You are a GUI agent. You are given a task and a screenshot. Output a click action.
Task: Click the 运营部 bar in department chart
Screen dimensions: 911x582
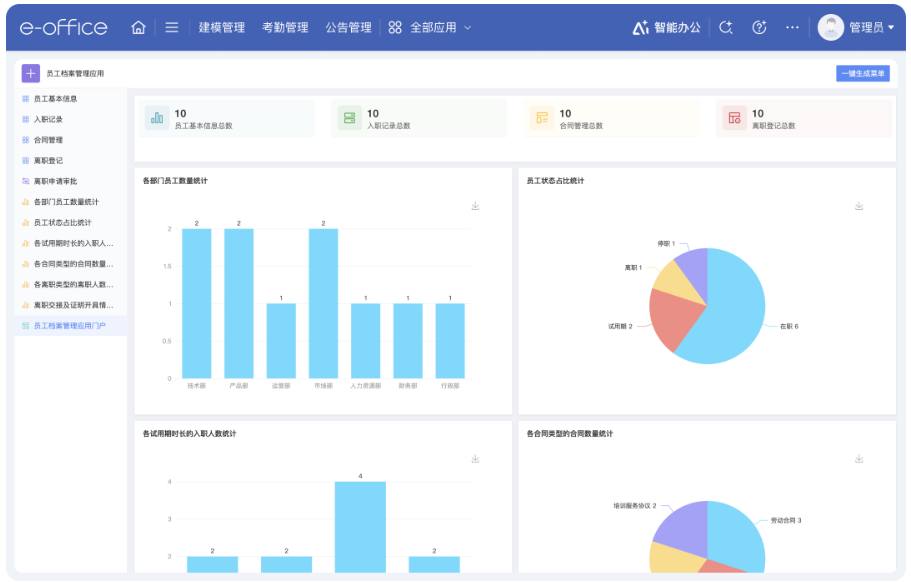tap(281, 341)
